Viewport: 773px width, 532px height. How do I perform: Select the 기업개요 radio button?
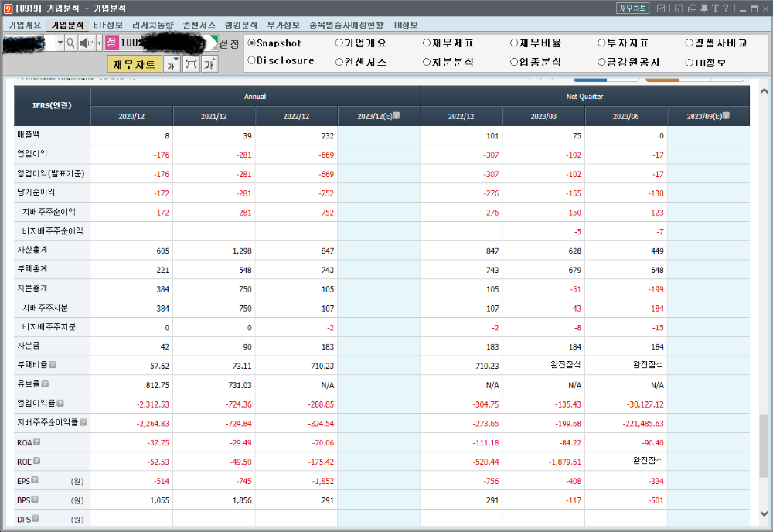[x=339, y=43]
